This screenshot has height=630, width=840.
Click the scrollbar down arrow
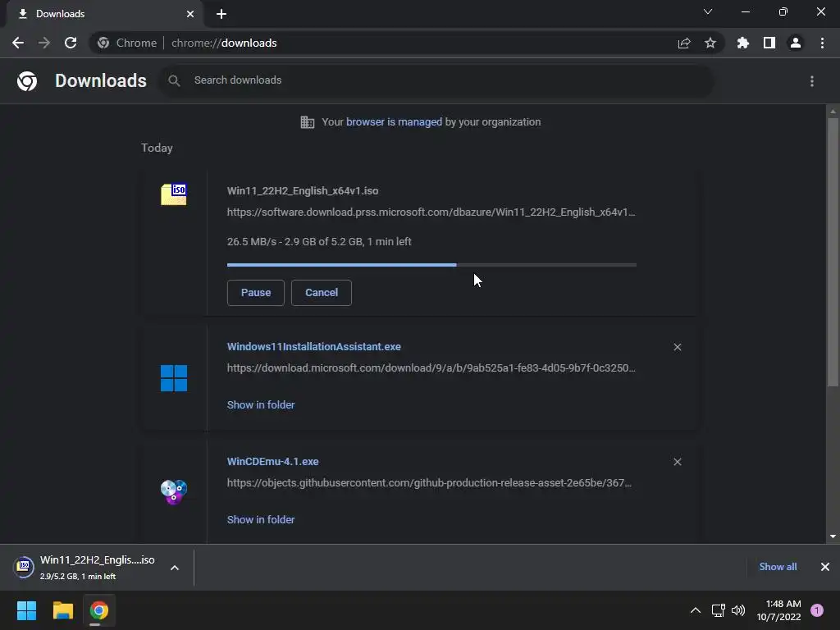pyautogui.click(x=833, y=536)
